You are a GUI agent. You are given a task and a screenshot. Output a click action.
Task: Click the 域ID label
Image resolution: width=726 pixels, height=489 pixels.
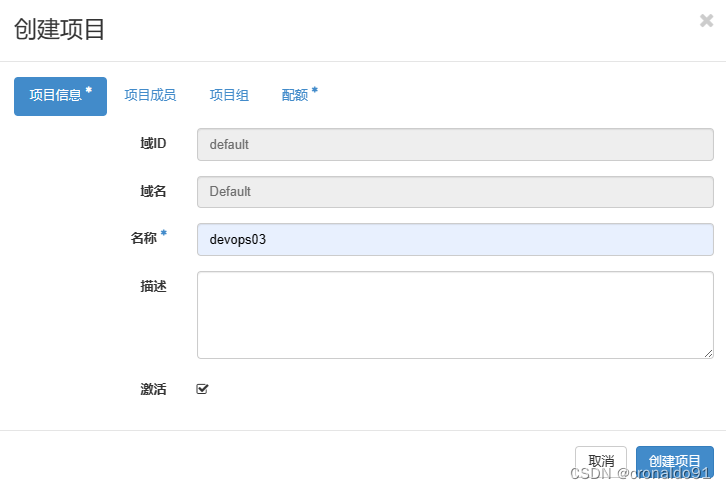[153, 144]
